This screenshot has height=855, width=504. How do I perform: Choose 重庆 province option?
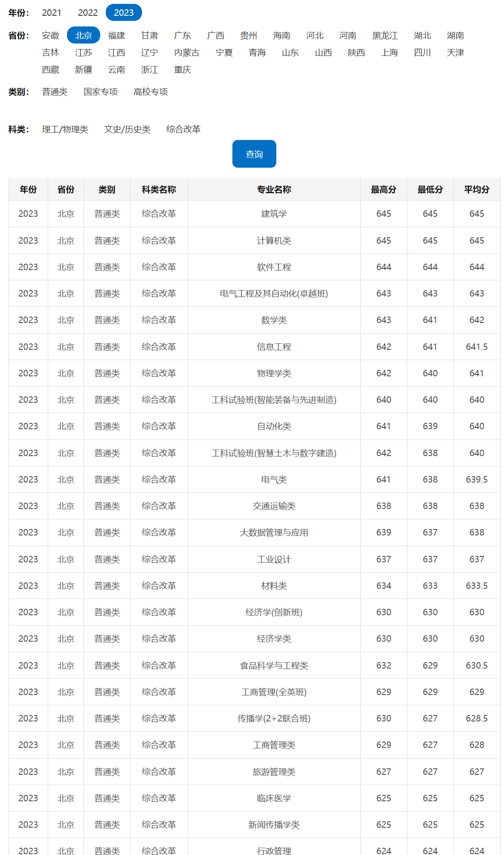[182, 70]
